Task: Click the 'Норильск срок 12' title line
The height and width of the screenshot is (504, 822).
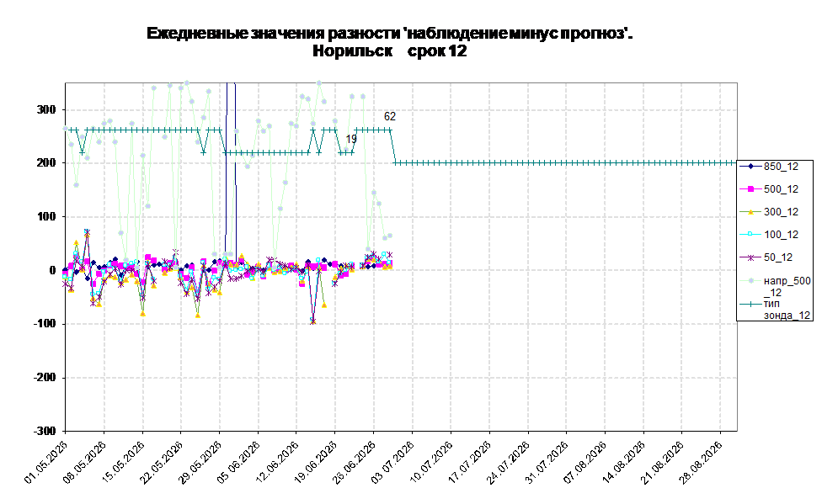Action: (x=389, y=51)
